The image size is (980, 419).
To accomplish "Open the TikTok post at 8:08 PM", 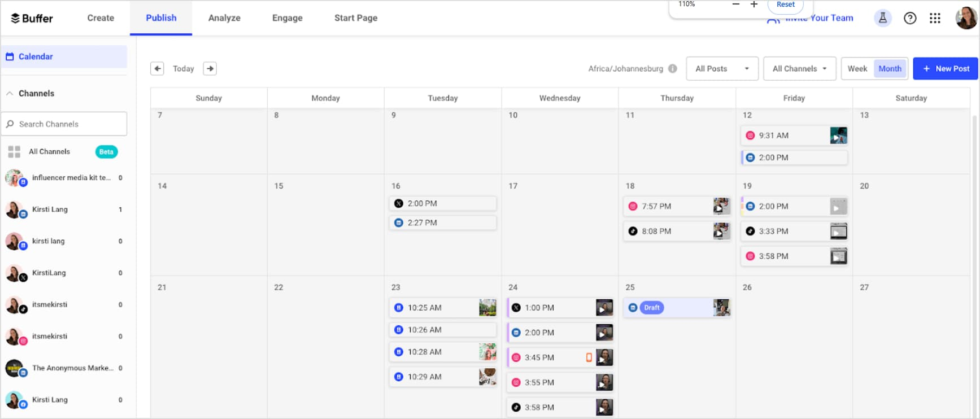I will point(677,231).
